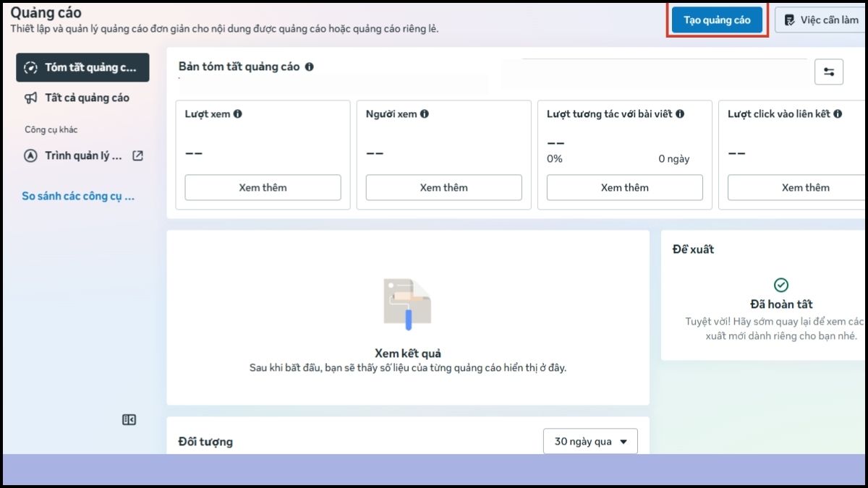Screen dimensions: 868x488
Task: Click the megaphone icon for Tất cả quảng cáo
Action: point(30,98)
